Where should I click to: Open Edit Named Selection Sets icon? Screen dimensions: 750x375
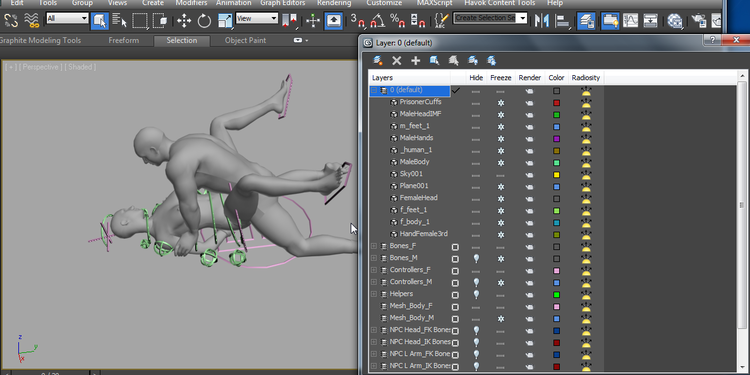[441, 21]
